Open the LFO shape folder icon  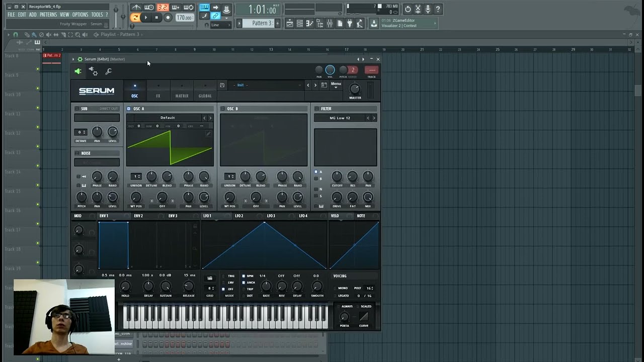point(210,278)
